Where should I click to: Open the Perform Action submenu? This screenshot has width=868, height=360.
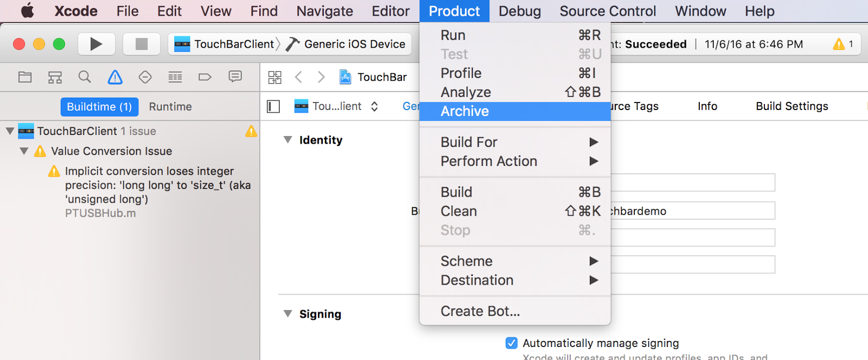tap(515, 161)
